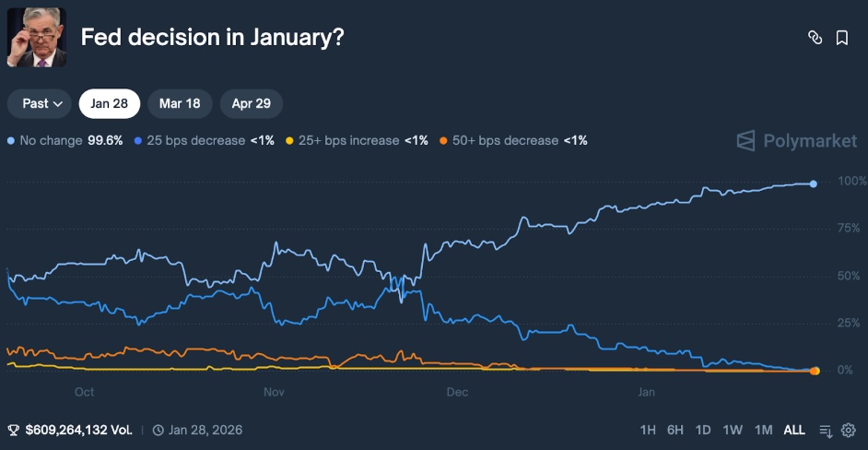868x450 pixels.
Task: Click the sort order icon
Action: click(826, 430)
